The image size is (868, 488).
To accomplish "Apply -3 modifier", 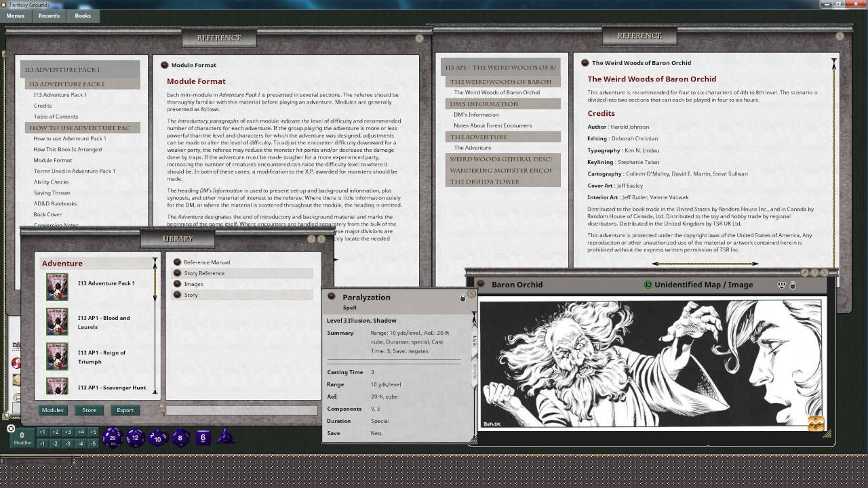I will tap(68, 443).
